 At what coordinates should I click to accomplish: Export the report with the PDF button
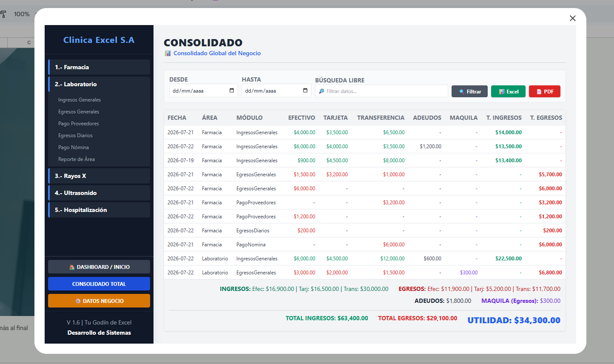(545, 91)
